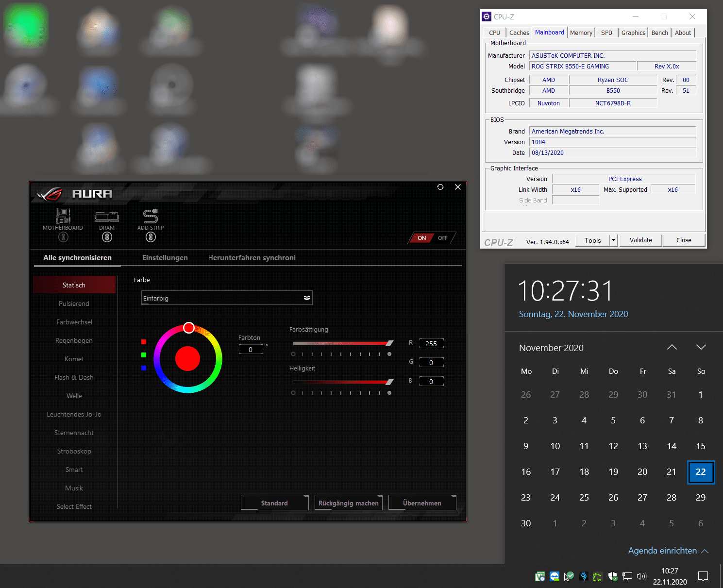The width and height of the screenshot is (723, 588).
Task: Pick the Leuchtendes Jo-Jo effect
Action: 74,414
